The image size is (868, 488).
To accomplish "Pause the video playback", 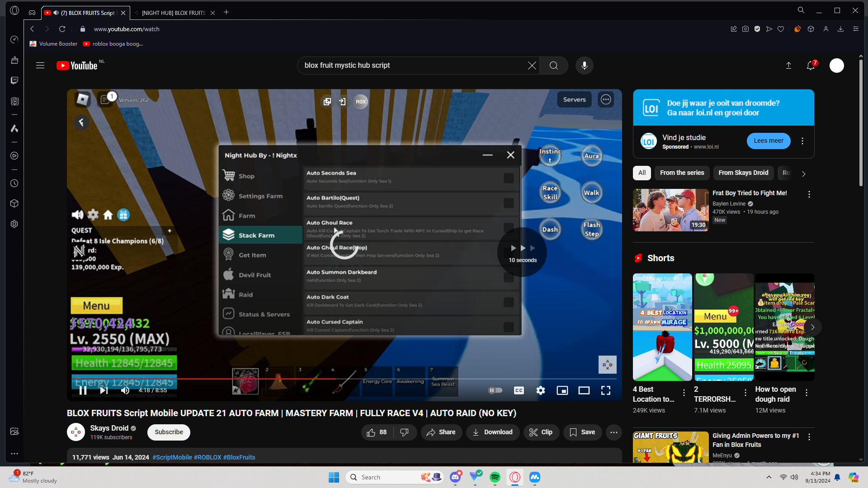I will click(x=83, y=390).
